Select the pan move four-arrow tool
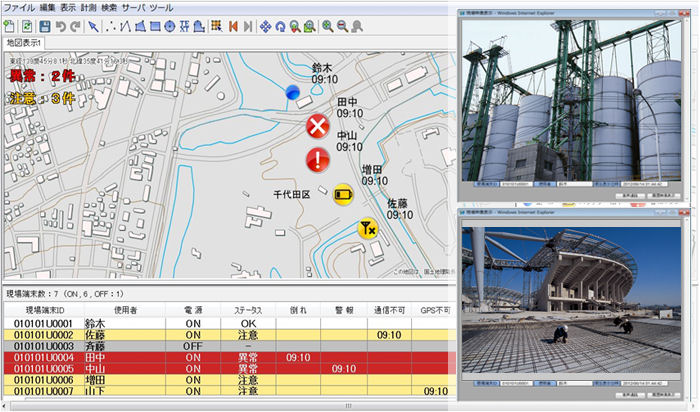The image size is (700, 412). tap(265, 24)
